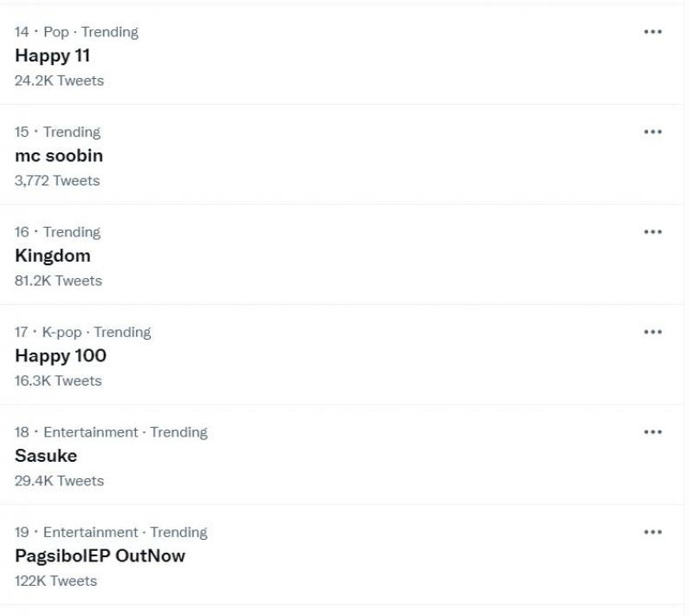Open more options for PagsibolEP OutNow

[x=652, y=532]
